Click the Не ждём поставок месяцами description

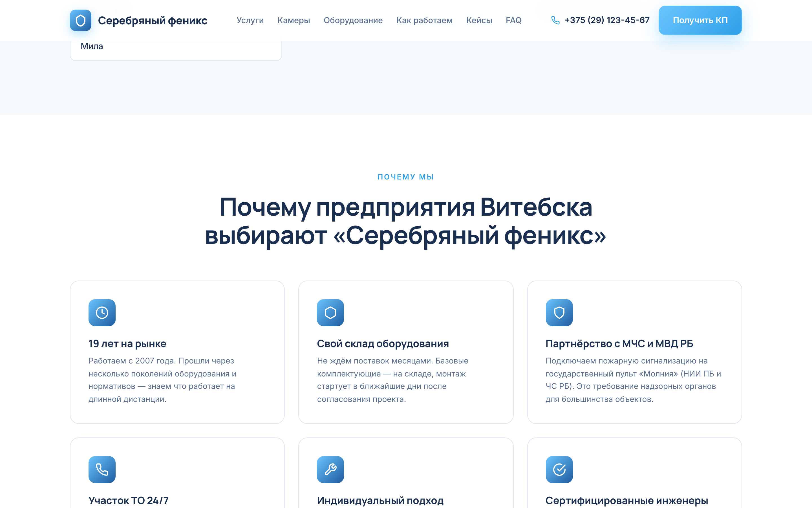pos(392,380)
